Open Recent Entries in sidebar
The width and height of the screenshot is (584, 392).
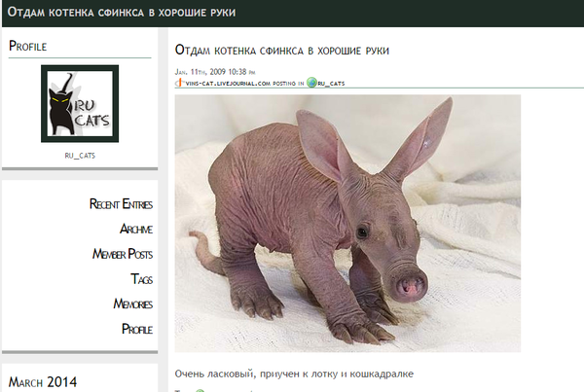(121, 203)
